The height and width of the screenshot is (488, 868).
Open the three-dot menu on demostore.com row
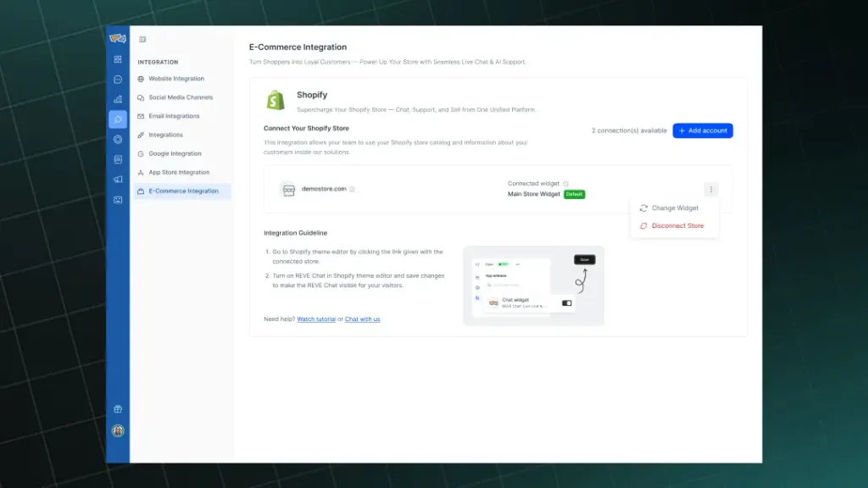click(x=711, y=188)
